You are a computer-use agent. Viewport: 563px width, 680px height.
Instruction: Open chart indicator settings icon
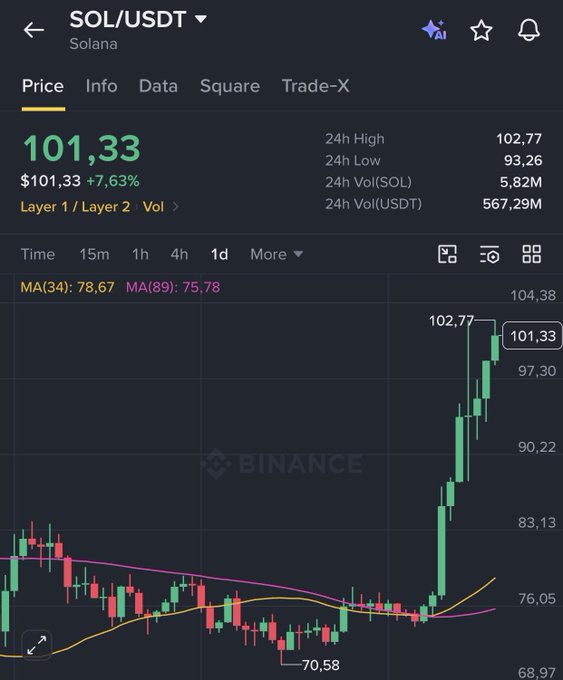coord(489,254)
